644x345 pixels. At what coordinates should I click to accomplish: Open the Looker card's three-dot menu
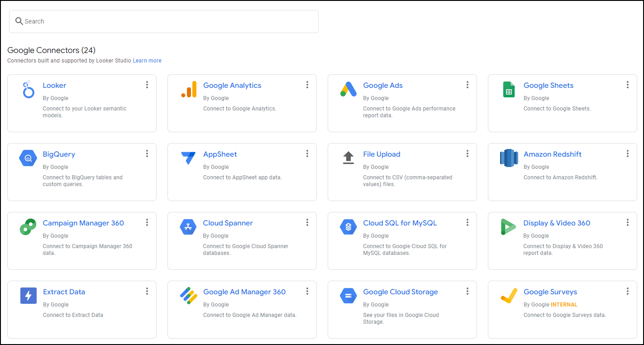click(x=147, y=85)
